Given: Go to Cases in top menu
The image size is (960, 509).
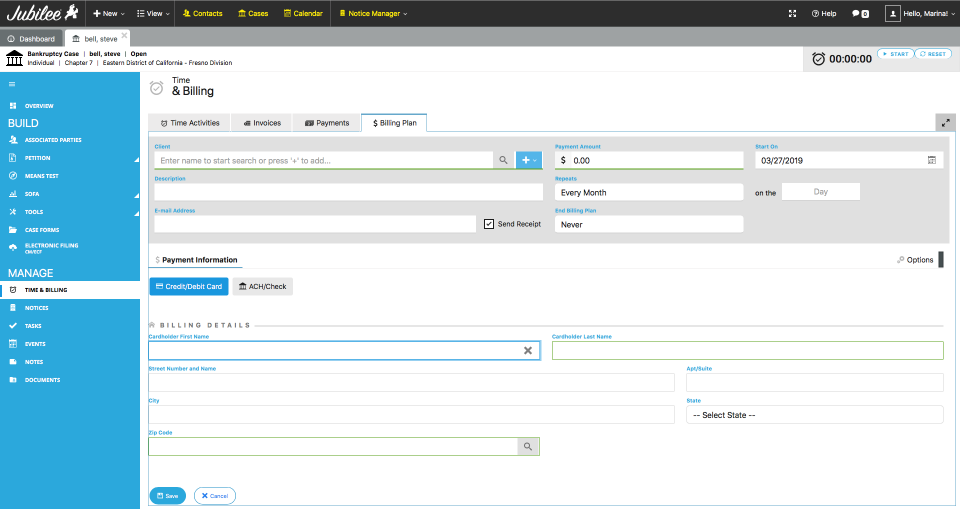Looking at the screenshot, I should pos(253,13).
